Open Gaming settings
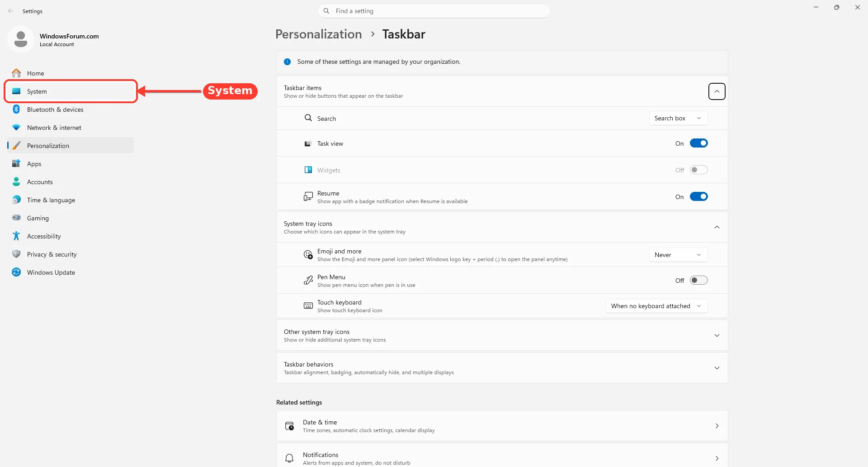Viewport: 868px width, 467px height. tap(71, 218)
